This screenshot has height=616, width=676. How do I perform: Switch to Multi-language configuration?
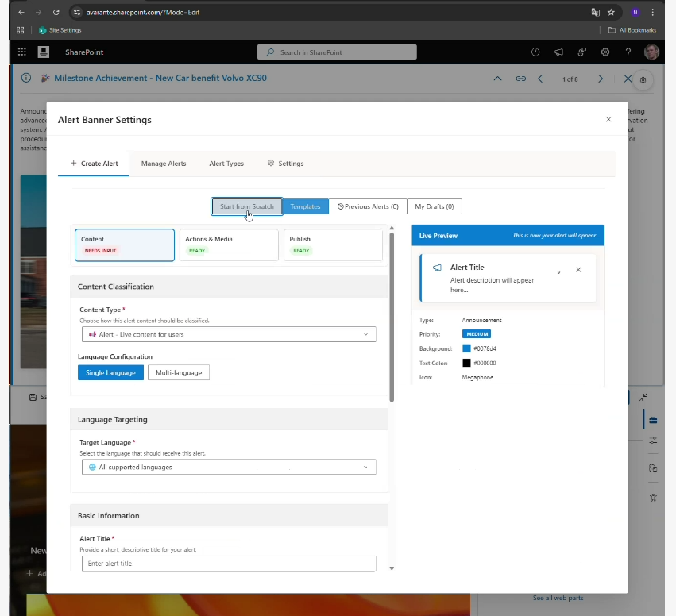point(179,372)
